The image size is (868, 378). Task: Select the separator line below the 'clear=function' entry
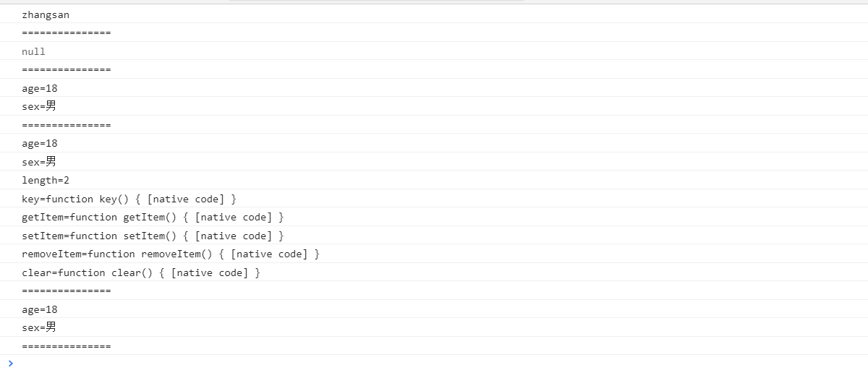pos(66,291)
